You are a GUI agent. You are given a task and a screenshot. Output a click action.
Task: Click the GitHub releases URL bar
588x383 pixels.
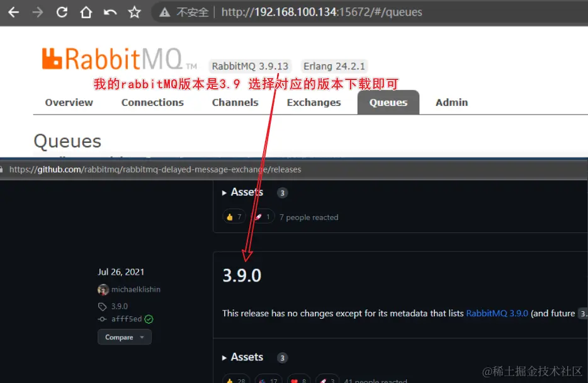pyautogui.click(x=155, y=169)
